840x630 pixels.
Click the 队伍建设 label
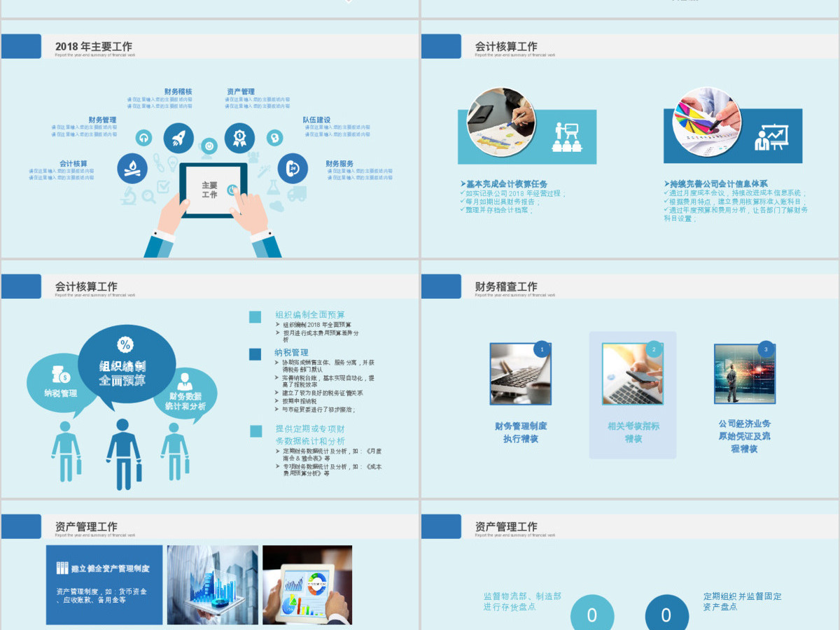[316, 120]
